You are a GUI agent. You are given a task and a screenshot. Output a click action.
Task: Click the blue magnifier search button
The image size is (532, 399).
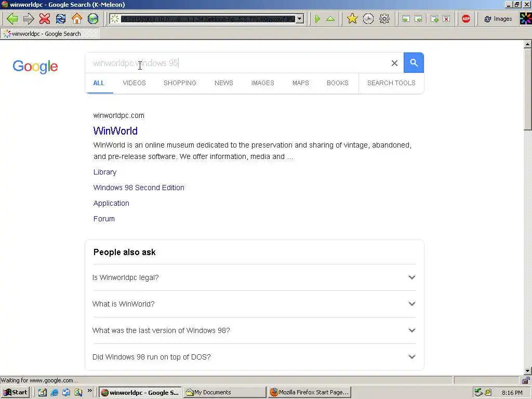[x=414, y=63]
